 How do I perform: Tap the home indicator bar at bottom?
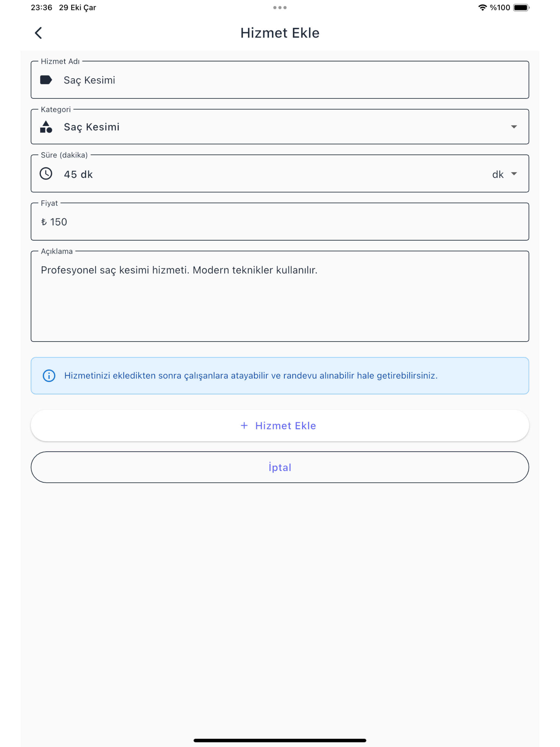tap(280, 740)
